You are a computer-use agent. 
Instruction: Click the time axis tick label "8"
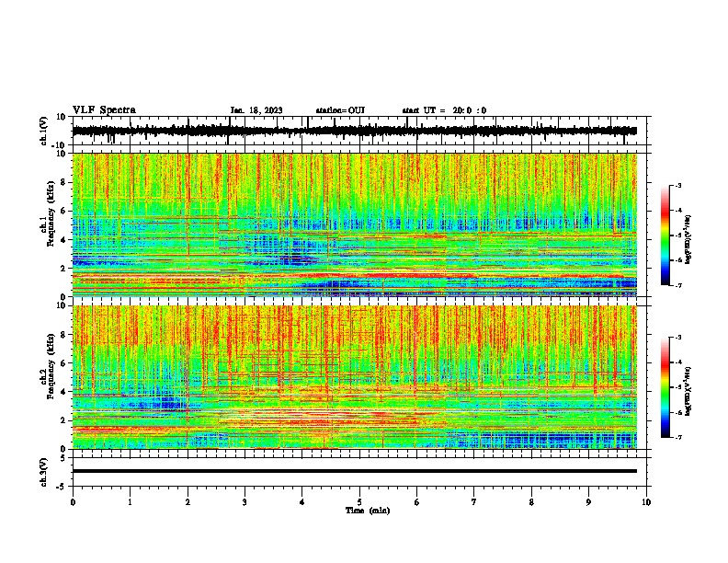[x=531, y=502]
